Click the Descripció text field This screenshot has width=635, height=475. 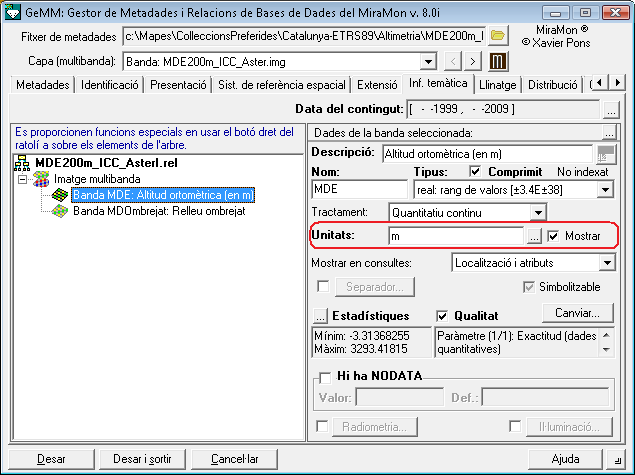tap(488, 154)
